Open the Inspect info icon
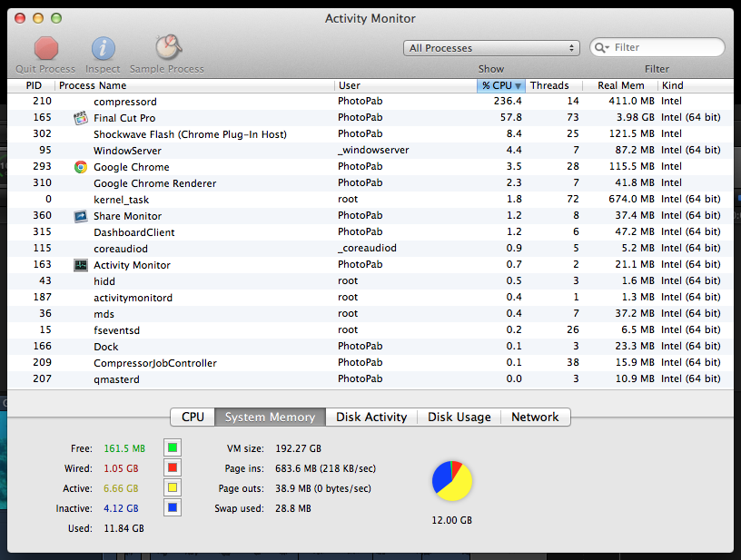This screenshot has height=560, width=741. pyautogui.click(x=103, y=48)
